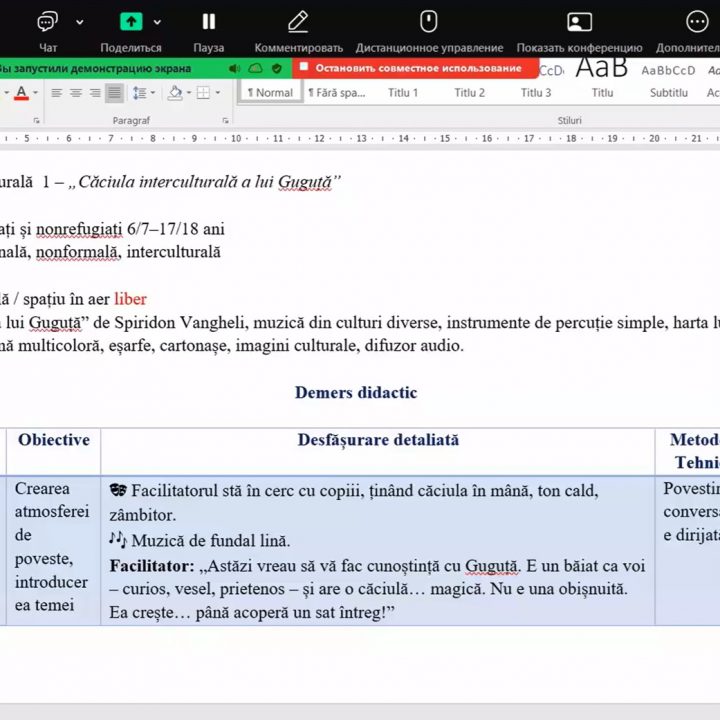Toggle justify text alignment
Screen dimensions: 720x720
click(x=114, y=93)
